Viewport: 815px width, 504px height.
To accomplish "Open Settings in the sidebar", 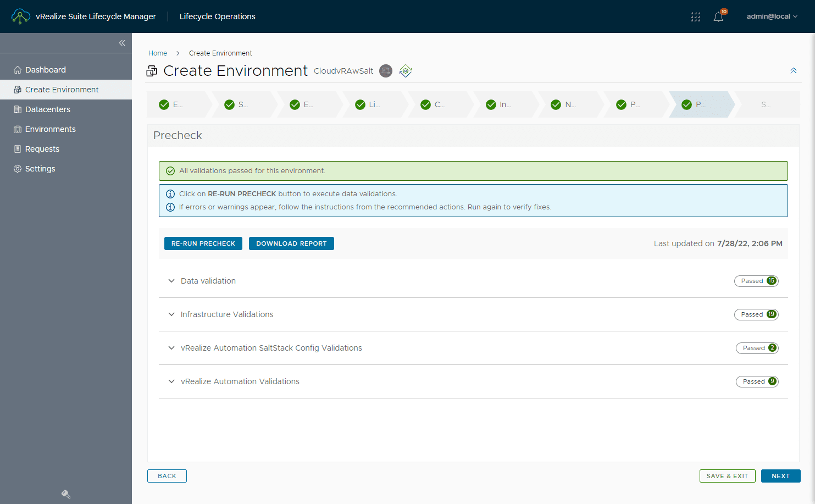I will coord(66,169).
